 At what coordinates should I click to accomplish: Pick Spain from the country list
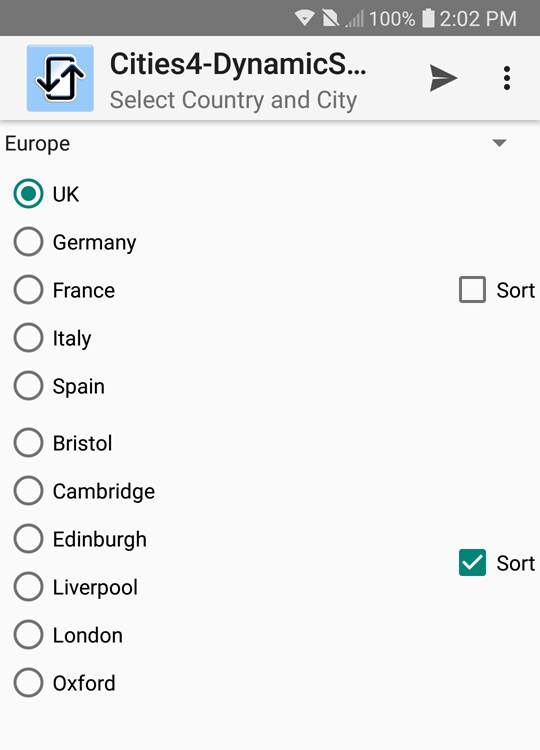click(59, 386)
